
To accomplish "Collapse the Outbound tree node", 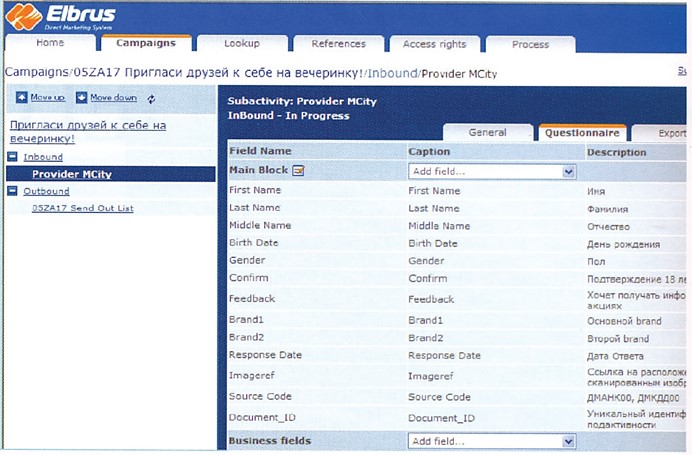I will point(14,192).
